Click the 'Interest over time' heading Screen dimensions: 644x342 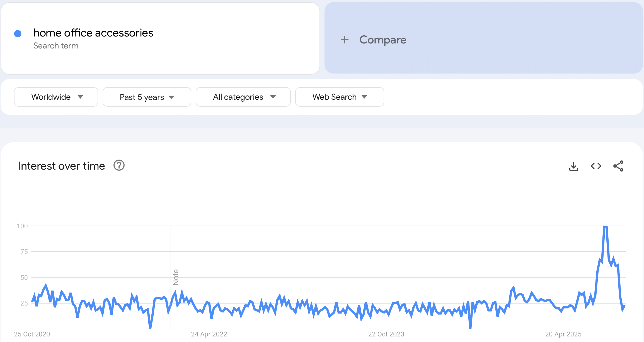[62, 166]
